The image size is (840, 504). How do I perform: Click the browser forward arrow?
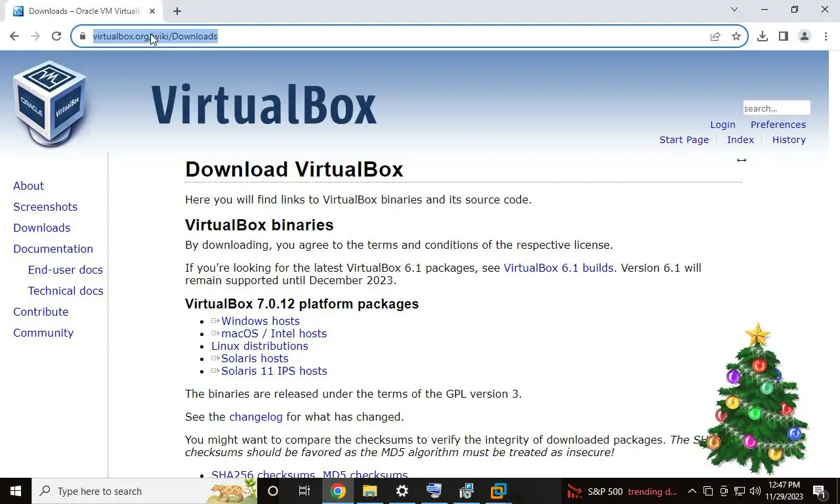pyautogui.click(x=35, y=36)
